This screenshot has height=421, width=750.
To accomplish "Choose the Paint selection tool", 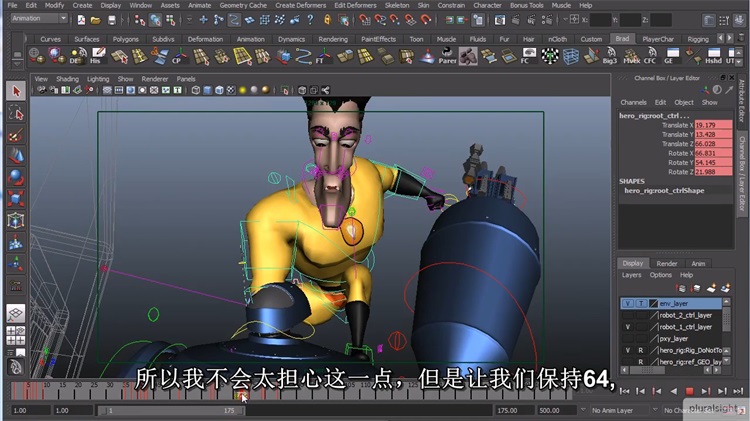I will (x=16, y=135).
